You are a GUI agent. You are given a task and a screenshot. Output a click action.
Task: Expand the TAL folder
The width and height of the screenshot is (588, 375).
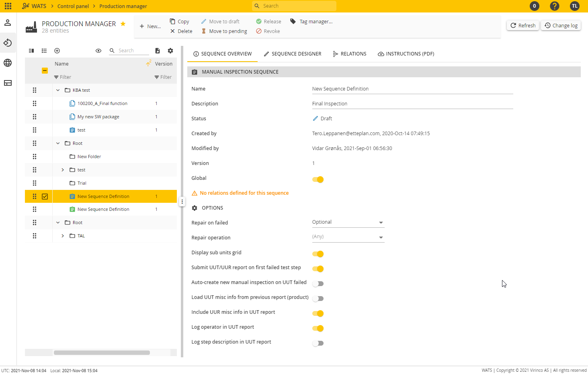63,236
